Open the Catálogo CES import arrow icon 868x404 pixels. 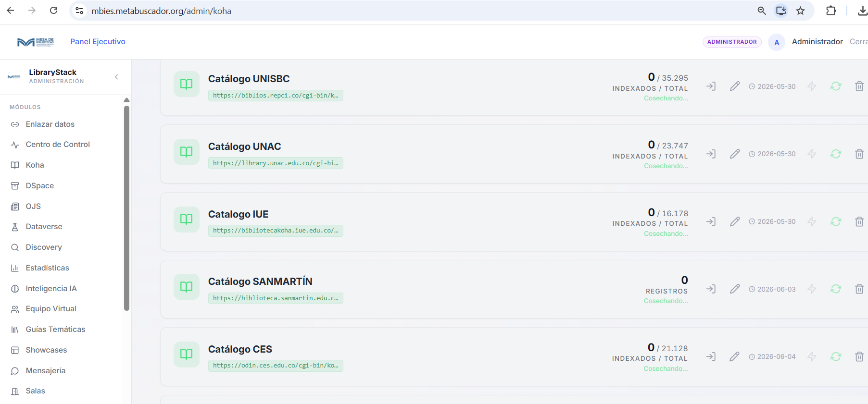click(x=711, y=357)
